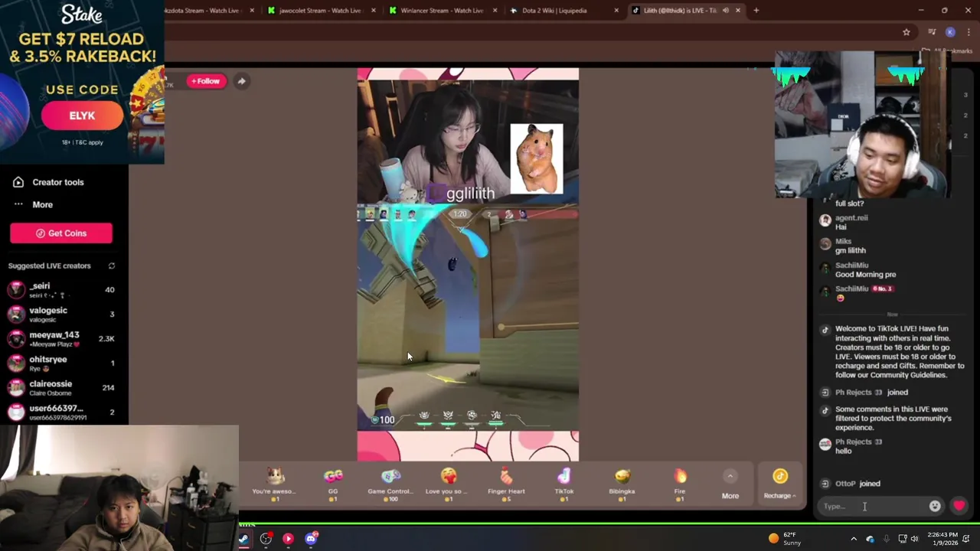Open the Recharge coins menu
Viewport: 980px width, 551px height.
(779, 484)
